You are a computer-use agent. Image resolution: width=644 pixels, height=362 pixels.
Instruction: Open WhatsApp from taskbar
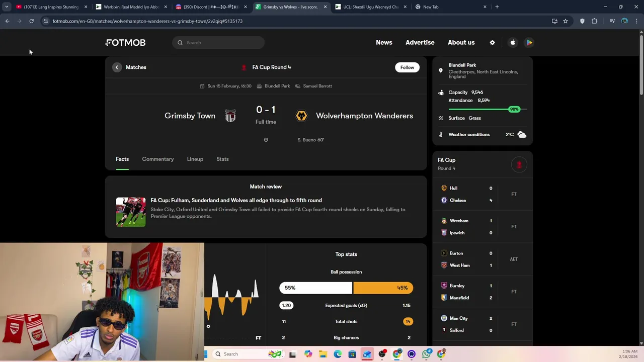pos(427,354)
